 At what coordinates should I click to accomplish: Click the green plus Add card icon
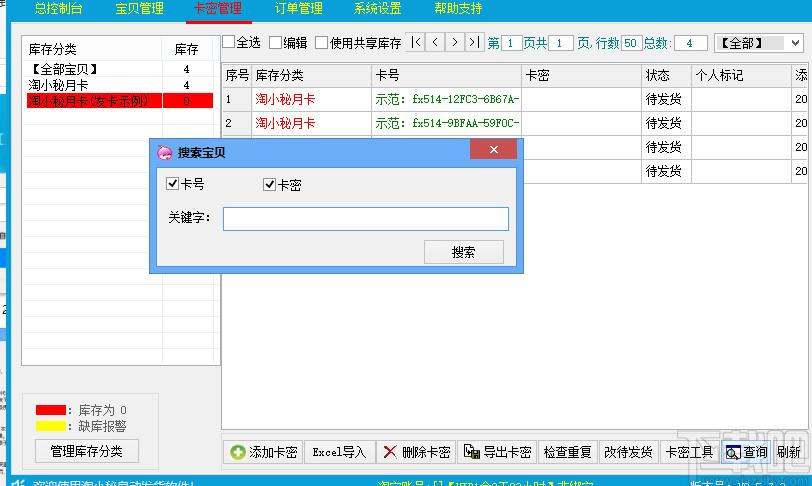coord(238,452)
